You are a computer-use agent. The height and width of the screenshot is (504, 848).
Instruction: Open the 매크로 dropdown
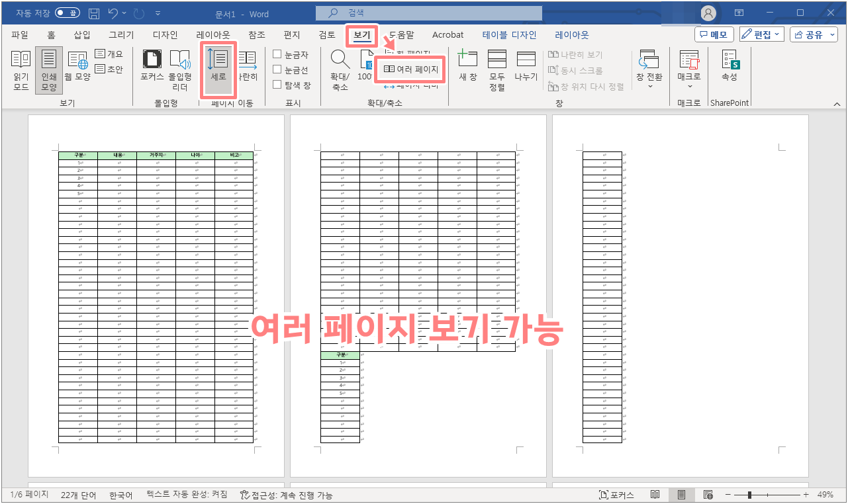[x=689, y=70]
